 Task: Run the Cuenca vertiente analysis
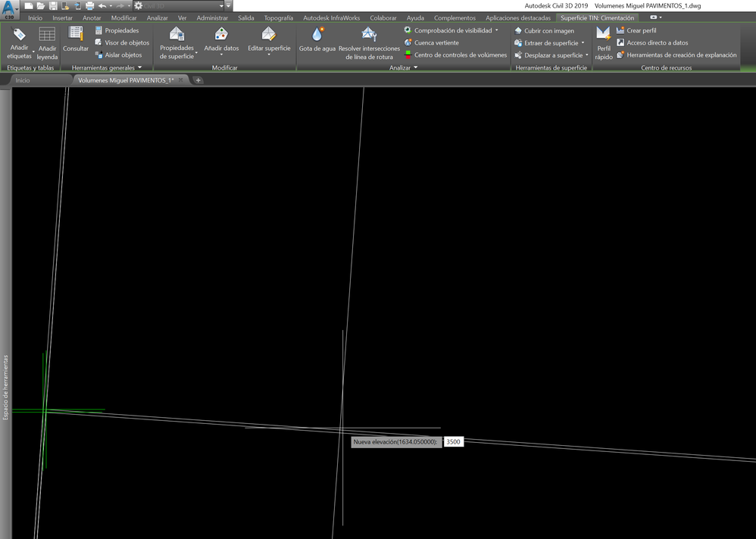pos(432,42)
